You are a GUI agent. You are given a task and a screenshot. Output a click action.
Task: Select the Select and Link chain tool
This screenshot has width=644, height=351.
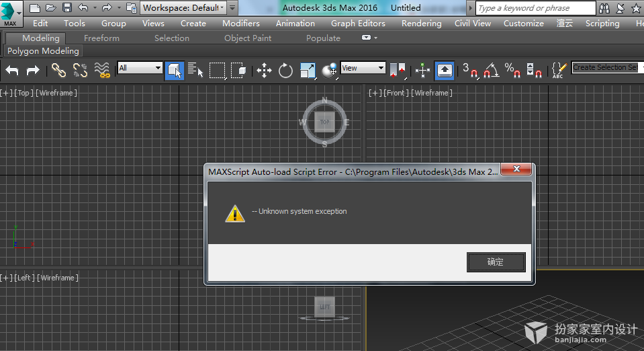(x=58, y=71)
